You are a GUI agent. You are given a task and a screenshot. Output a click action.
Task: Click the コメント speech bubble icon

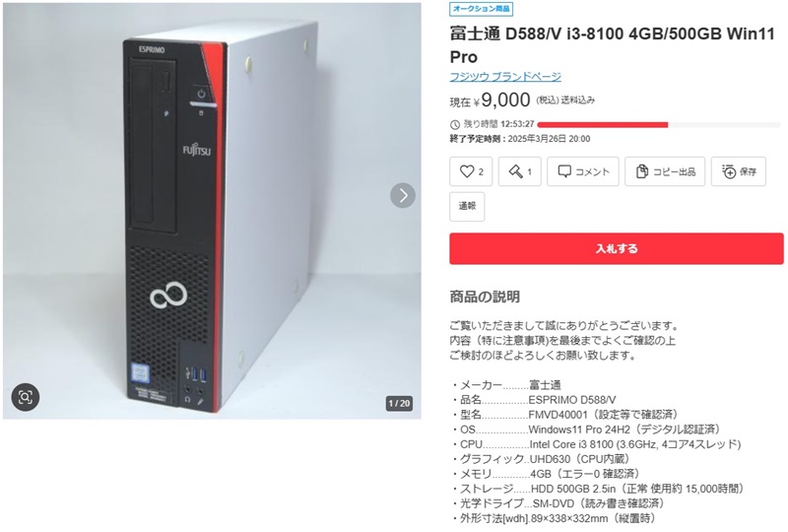[564, 171]
